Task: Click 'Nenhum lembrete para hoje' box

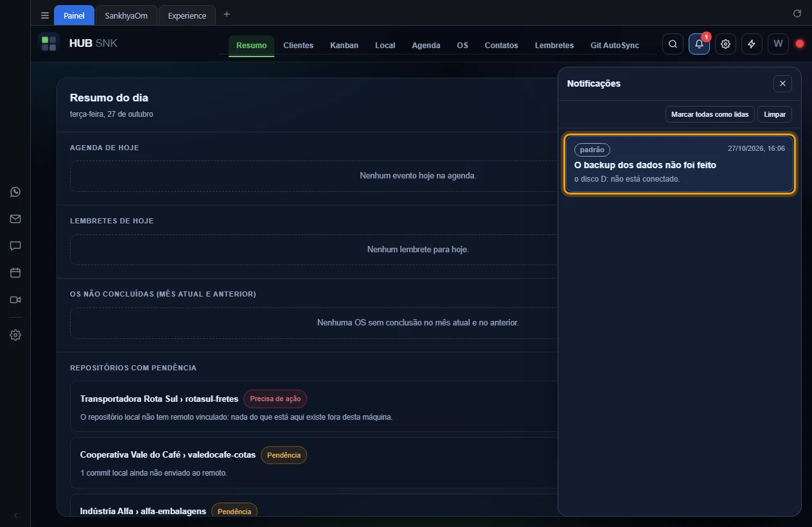Action: 314,249
